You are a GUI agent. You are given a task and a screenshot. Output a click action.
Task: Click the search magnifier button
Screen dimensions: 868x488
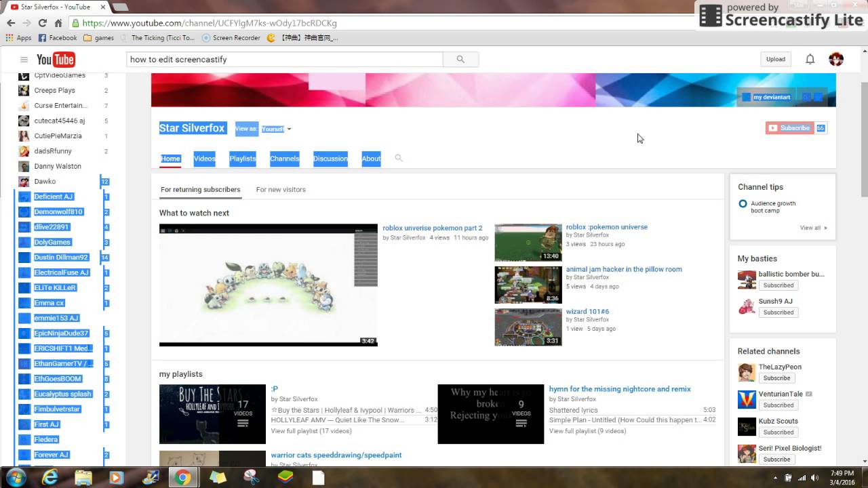(x=460, y=60)
